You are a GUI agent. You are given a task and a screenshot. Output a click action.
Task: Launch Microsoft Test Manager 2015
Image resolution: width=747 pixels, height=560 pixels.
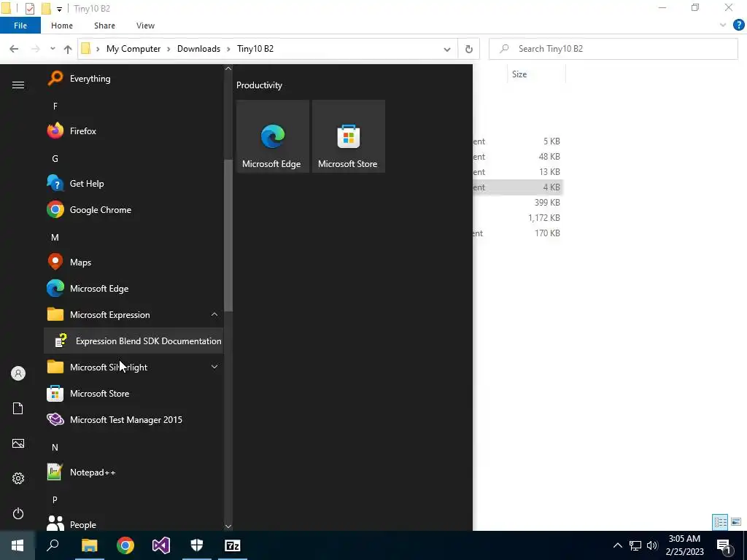tap(133, 419)
